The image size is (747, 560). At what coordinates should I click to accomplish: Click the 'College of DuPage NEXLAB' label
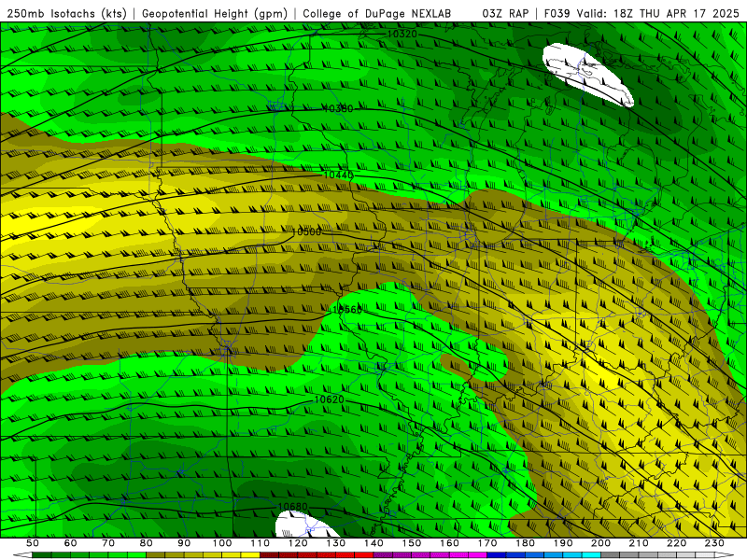pos(377,14)
